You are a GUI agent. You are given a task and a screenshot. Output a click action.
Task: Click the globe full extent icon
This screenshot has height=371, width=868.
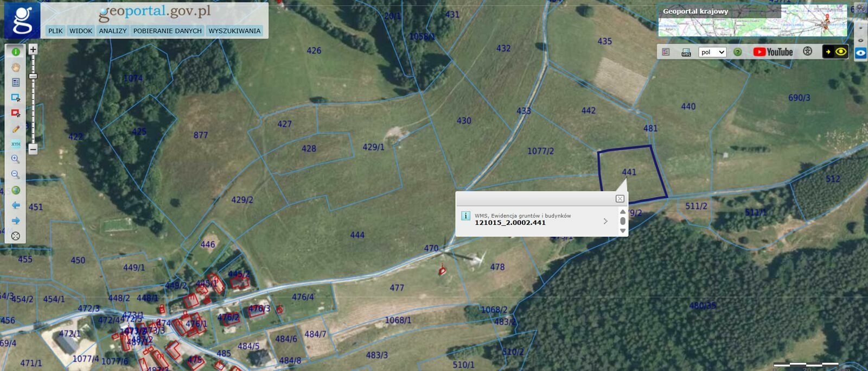(16, 190)
